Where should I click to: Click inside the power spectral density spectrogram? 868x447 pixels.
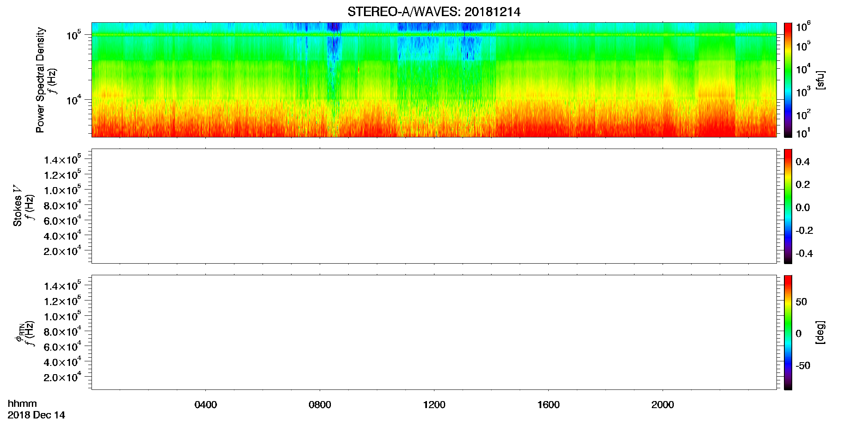(x=434, y=80)
